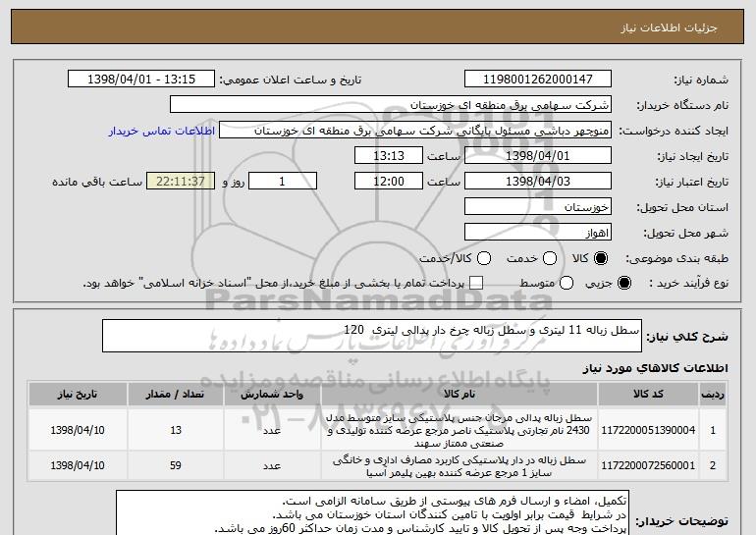Choose the جزیی purchase process option
This screenshot has width=756, height=535.
623,283
